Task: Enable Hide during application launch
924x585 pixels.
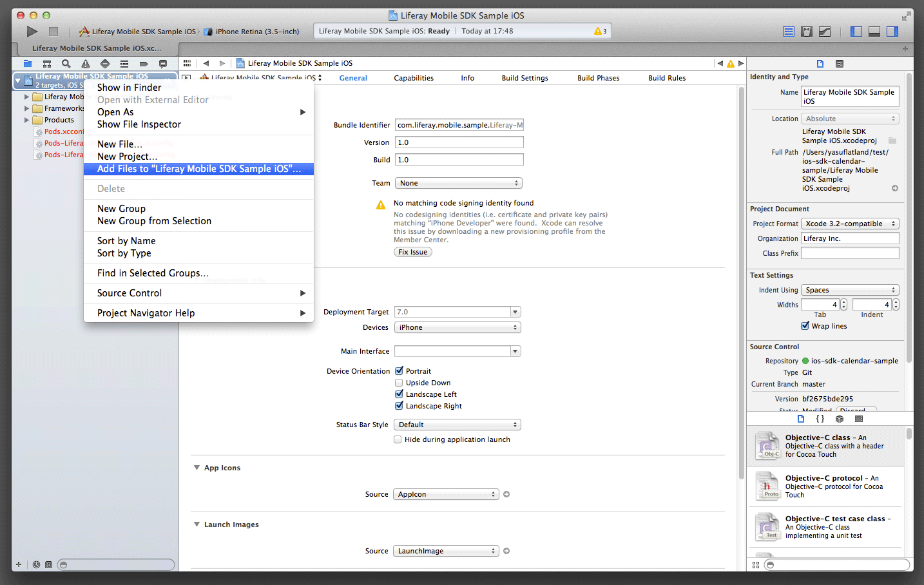Action: (398, 439)
